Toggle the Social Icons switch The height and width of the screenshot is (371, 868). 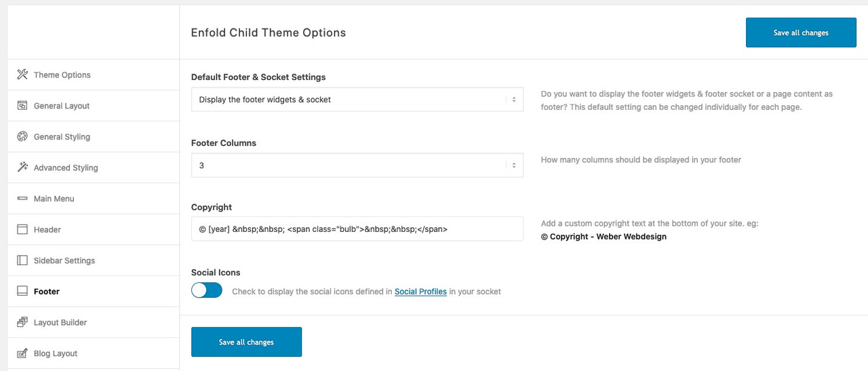[207, 290]
